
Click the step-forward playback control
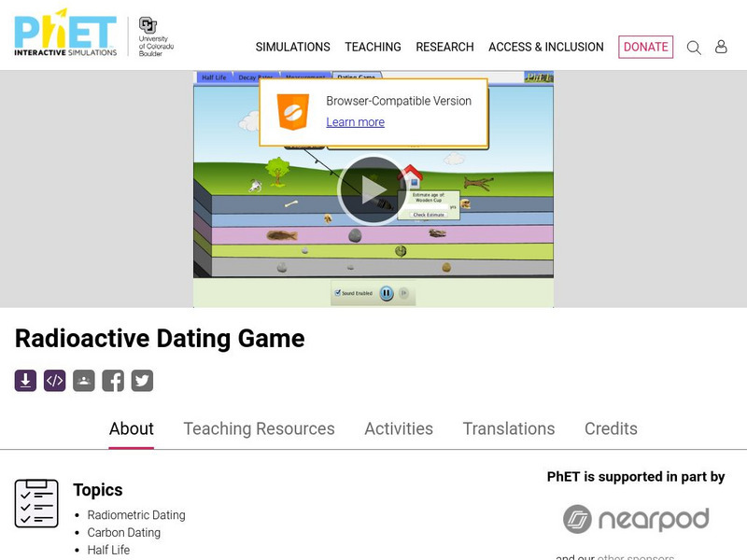[404, 292]
